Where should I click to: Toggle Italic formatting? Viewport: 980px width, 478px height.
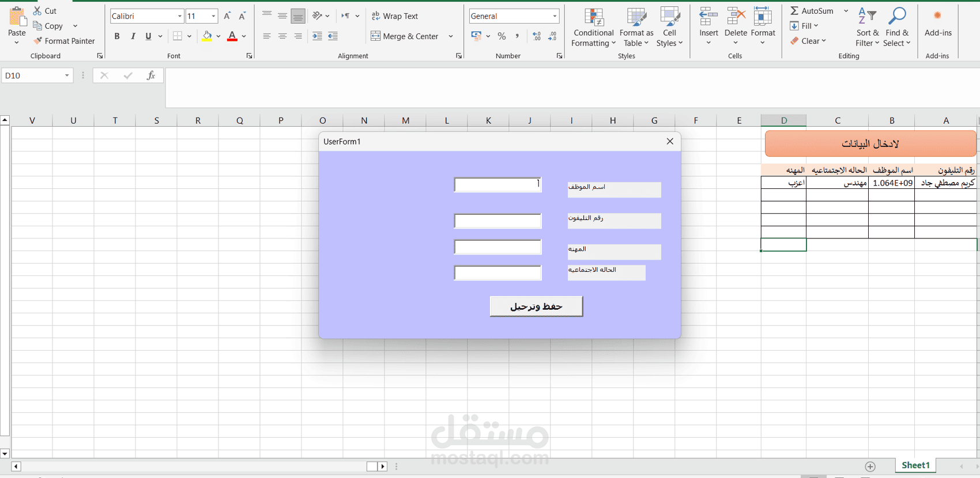pos(133,36)
